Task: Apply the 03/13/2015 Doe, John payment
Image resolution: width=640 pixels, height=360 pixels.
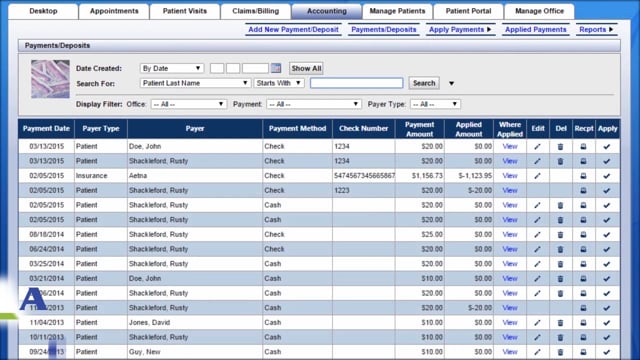Action: (607, 147)
